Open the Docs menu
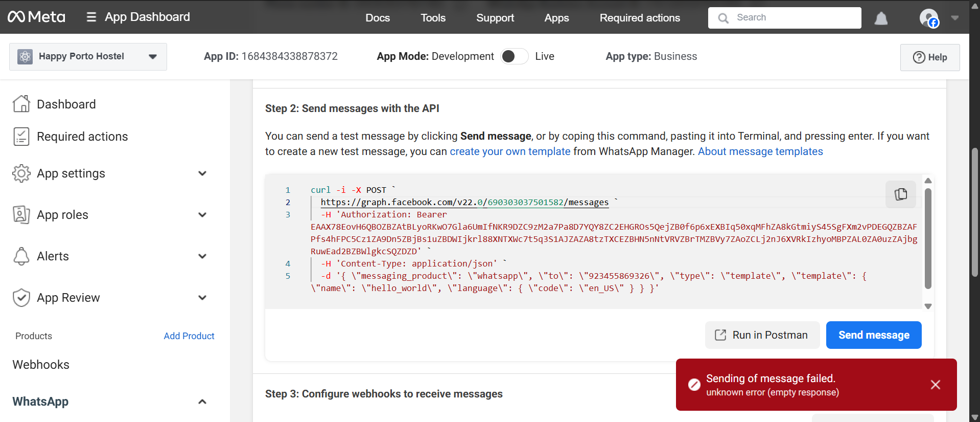The height and width of the screenshot is (422, 980). (378, 18)
